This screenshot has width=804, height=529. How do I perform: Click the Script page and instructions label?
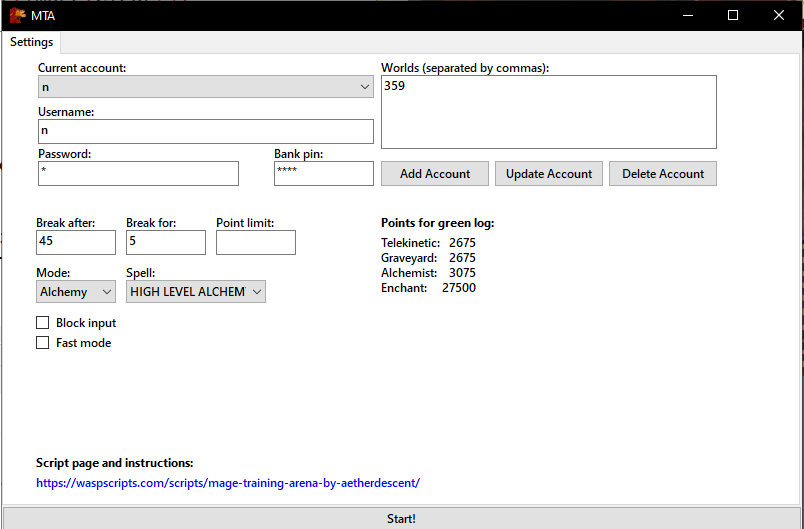(x=114, y=463)
